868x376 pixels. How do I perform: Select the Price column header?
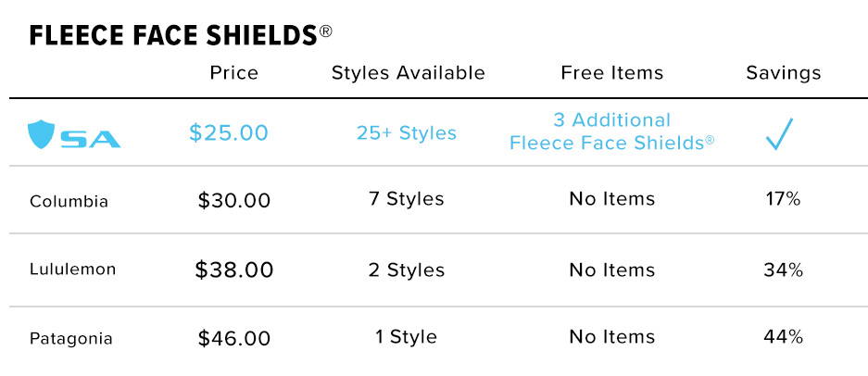pyautogui.click(x=234, y=73)
